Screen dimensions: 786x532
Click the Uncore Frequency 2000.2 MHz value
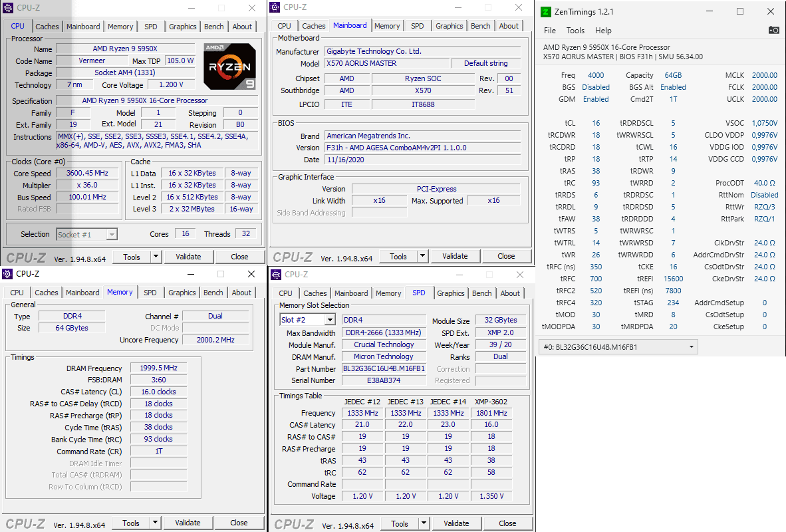click(x=215, y=340)
